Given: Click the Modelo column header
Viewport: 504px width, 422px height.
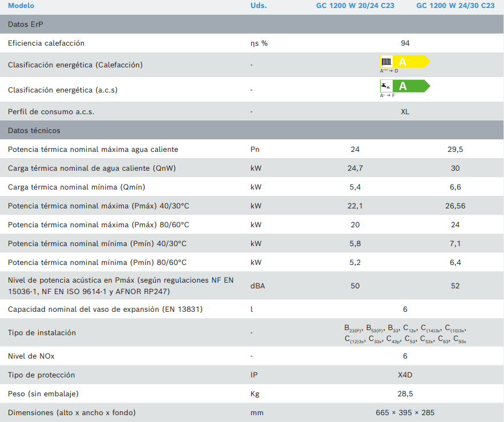Looking at the screenshot, I should click(x=21, y=6).
